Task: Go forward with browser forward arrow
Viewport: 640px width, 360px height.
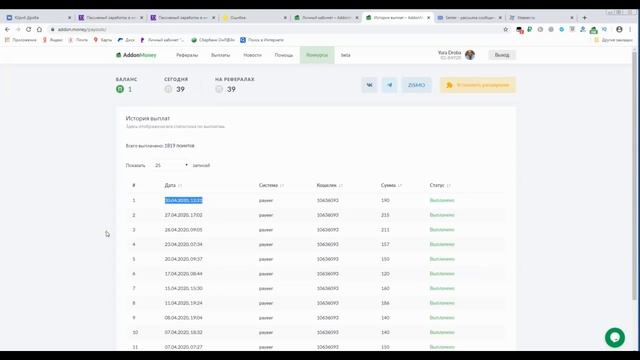Action: coord(18,29)
